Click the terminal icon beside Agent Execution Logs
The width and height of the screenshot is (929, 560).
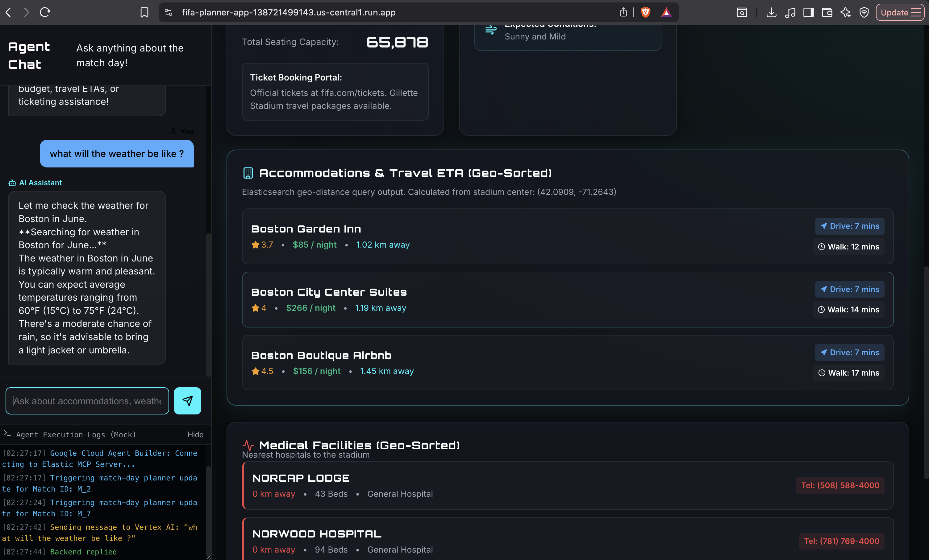click(7, 434)
